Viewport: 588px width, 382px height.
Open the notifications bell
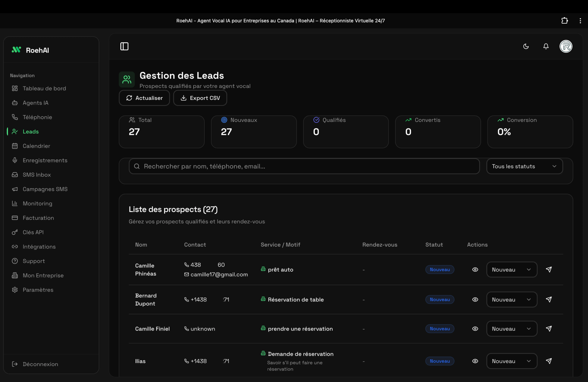click(x=546, y=46)
